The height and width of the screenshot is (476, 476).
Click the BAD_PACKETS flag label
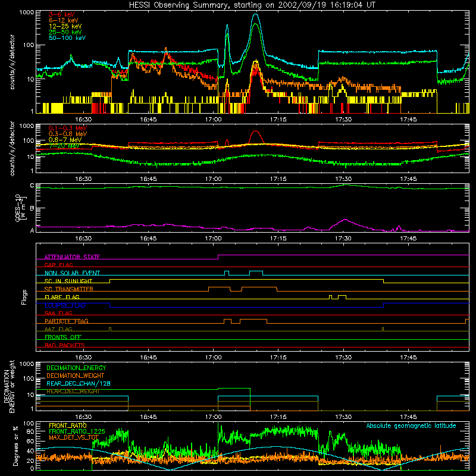[x=65, y=345]
